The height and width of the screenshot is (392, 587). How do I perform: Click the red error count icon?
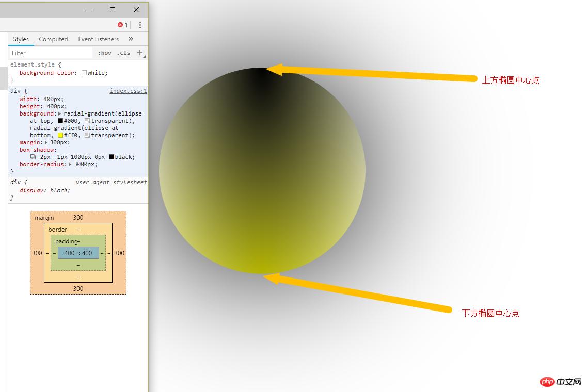(x=120, y=25)
